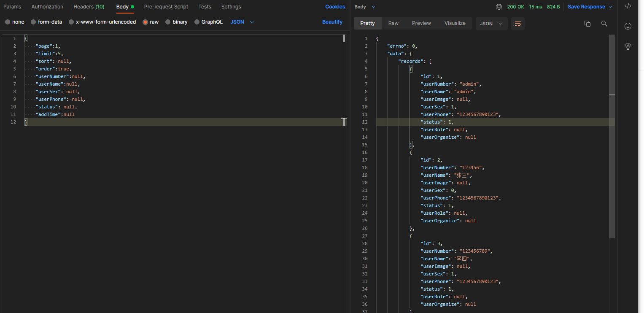
Task: Click "userNumber": "123456789" in response
Action: (457, 251)
